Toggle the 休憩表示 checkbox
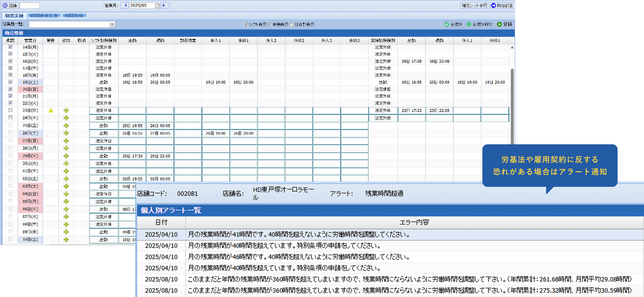 (x=270, y=24)
